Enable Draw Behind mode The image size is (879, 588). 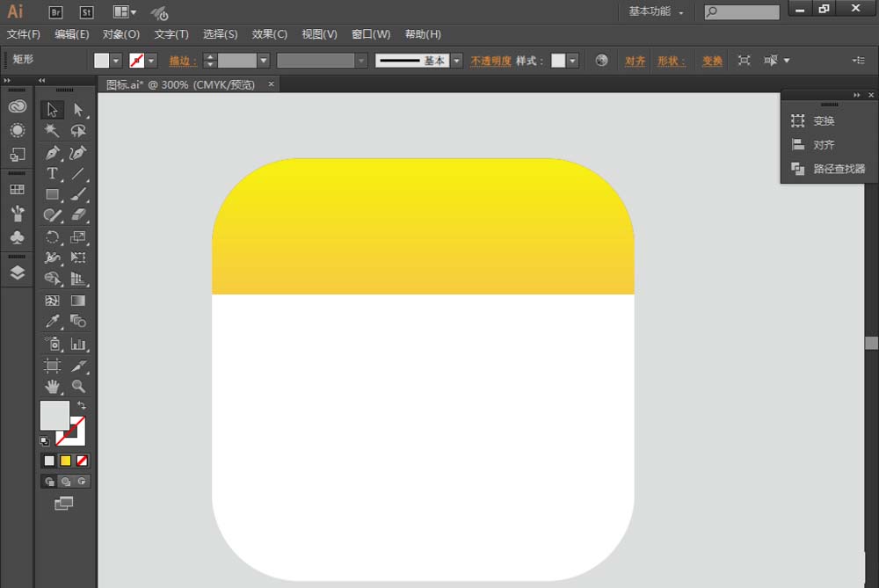coord(66,482)
